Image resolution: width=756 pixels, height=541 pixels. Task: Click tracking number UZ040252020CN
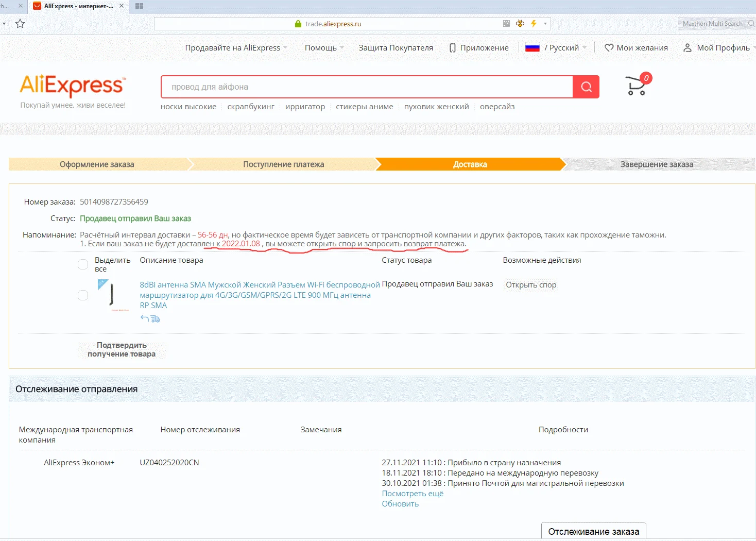(169, 463)
